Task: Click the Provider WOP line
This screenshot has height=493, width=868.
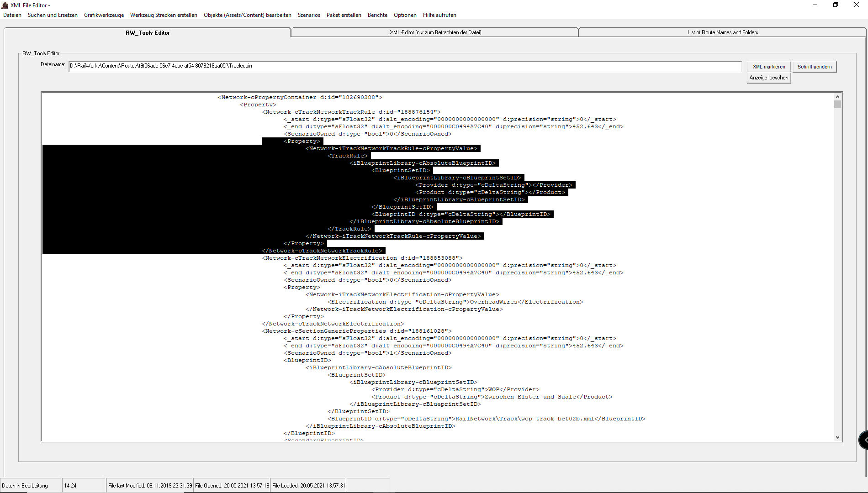Action: [x=455, y=389]
